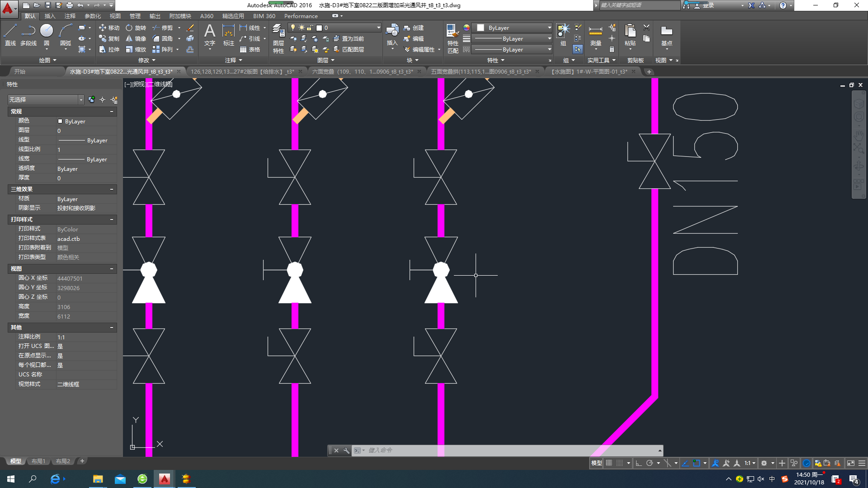Click Quick Select icon in Properties palette
Image resolution: width=868 pixels, height=488 pixels.
click(x=114, y=99)
